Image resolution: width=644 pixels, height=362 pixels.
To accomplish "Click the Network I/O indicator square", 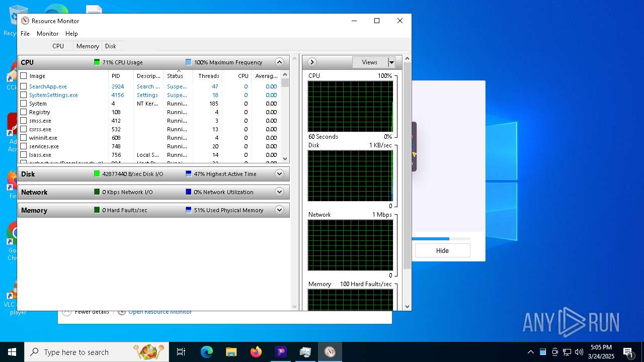I will (97, 192).
